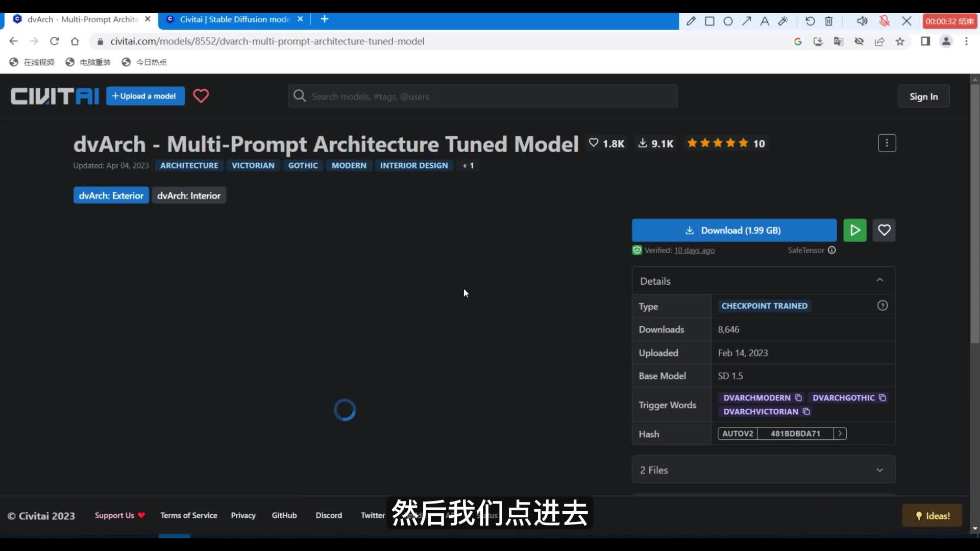Show next hash type with arrow
The image size is (980, 551).
tap(840, 433)
